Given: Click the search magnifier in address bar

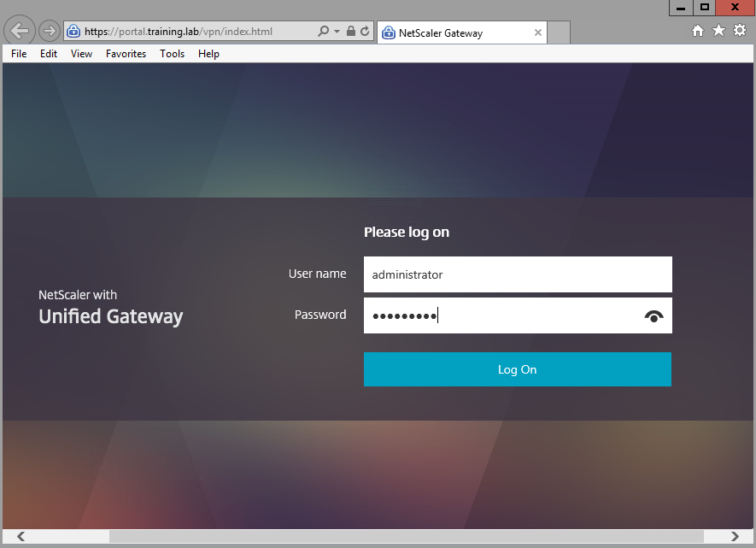Looking at the screenshot, I should pos(323,31).
